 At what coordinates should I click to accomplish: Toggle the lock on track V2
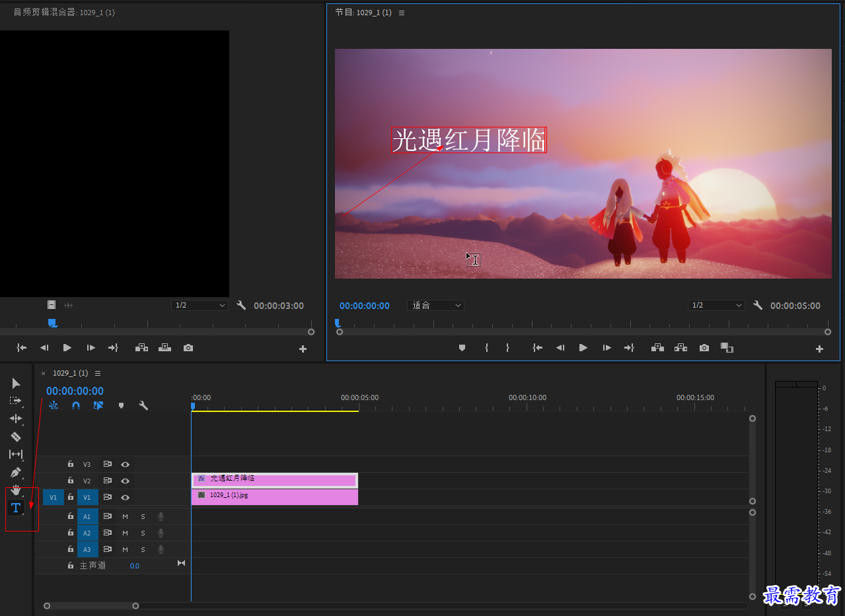pyautogui.click(x=71, y=481)
